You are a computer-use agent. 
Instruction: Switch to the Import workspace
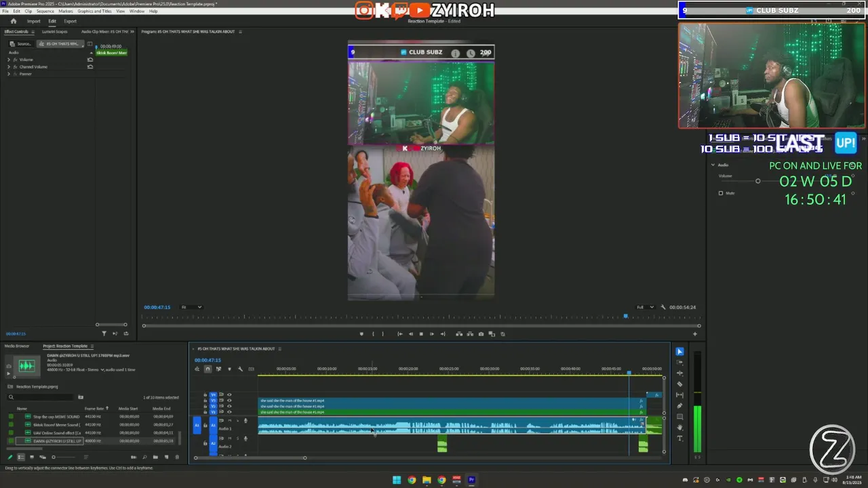[33, 21]
